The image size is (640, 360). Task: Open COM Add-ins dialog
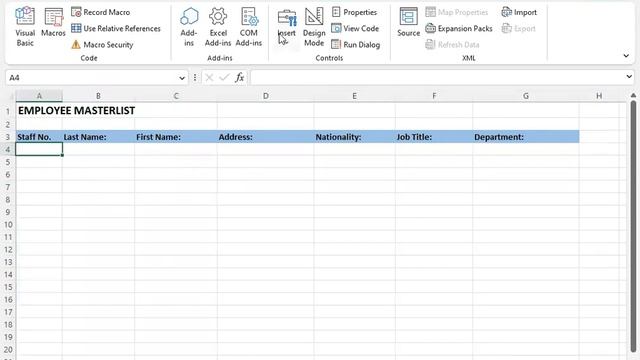tap(249, 27)
